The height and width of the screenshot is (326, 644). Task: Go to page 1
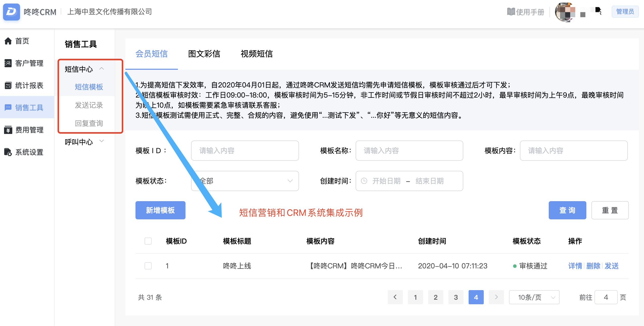(416, 297)
